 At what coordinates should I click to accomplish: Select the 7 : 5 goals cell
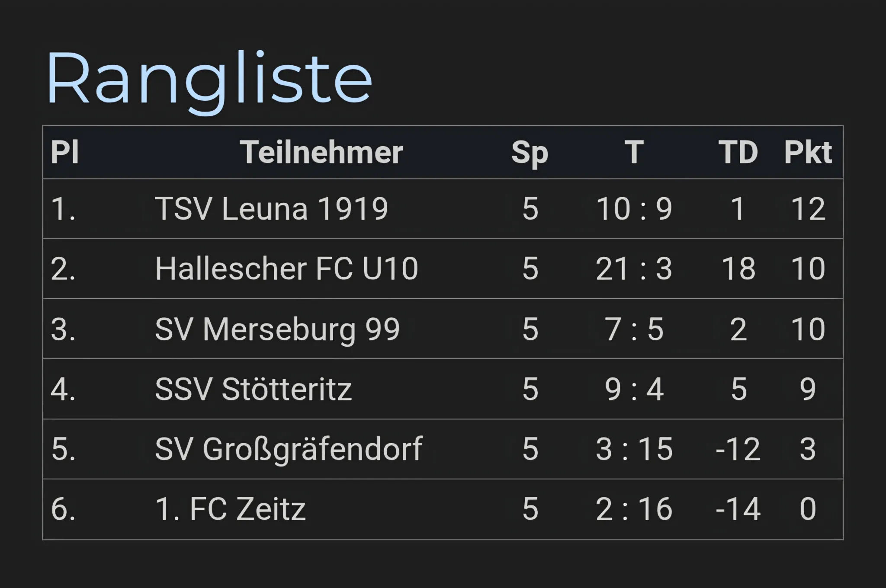point(634,329)
